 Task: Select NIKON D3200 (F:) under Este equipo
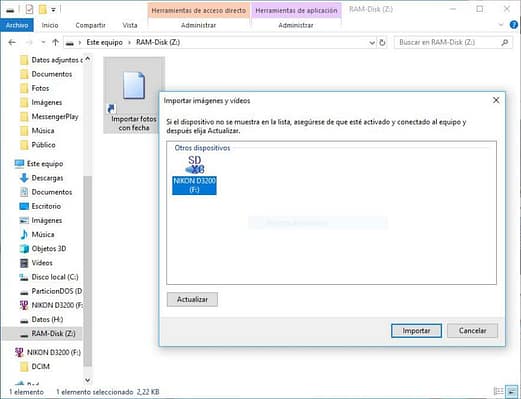coord(51,305)
